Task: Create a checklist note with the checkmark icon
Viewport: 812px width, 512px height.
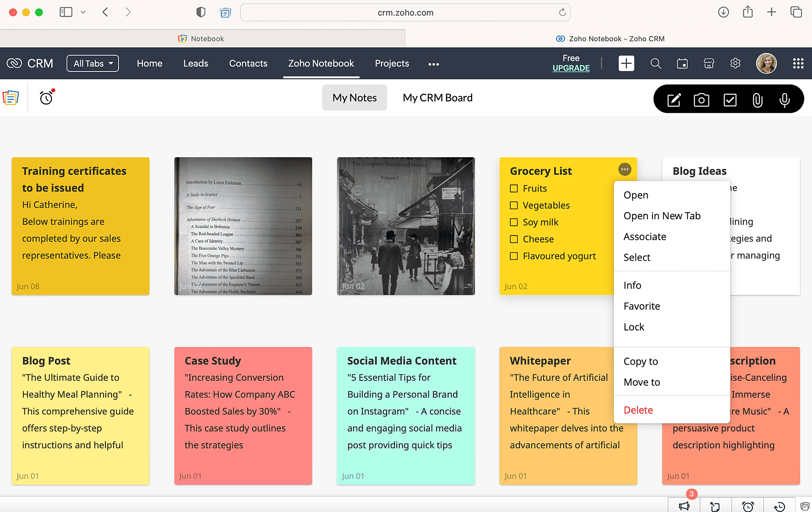Action: point(730,99)
